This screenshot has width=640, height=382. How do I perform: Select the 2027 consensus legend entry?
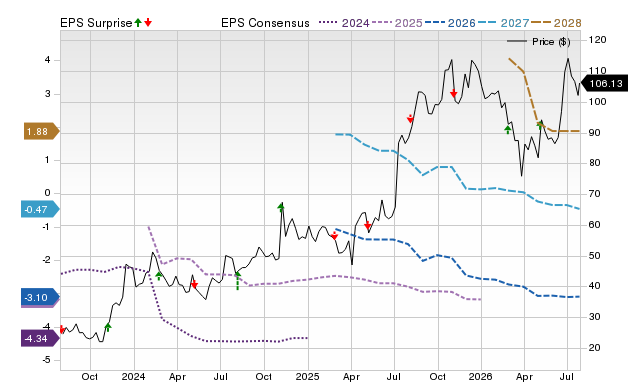tap(503, 23)
